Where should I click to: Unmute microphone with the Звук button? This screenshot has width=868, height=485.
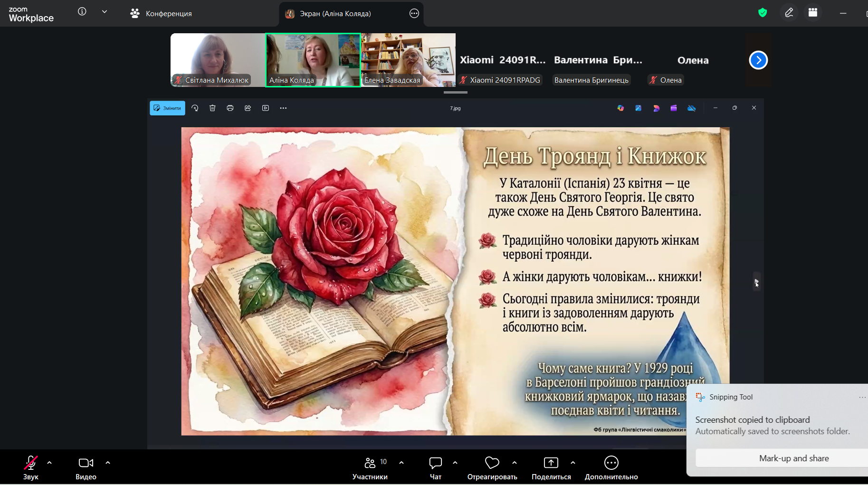coord(31,467)
